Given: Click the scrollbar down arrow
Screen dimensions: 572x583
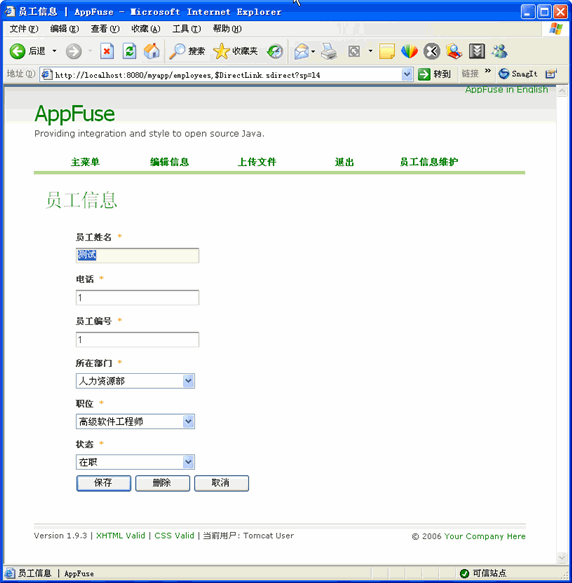Looking at the screenshot, I should click(x=562, y=557).
